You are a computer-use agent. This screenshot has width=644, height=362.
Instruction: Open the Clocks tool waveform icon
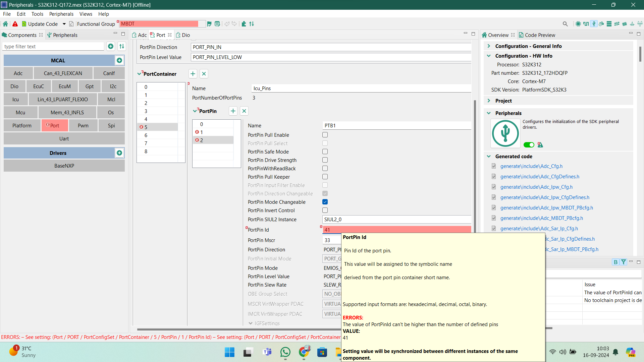coord(586,24)
